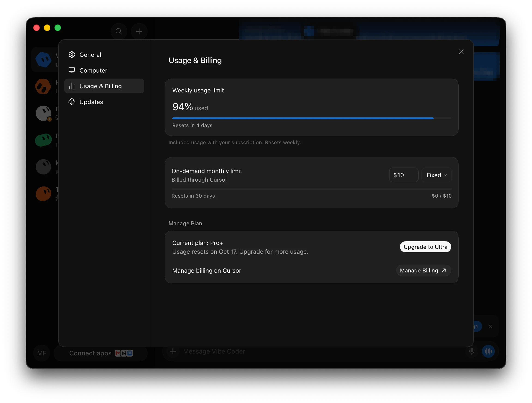Click Current plan: Pro+ text
This screenshot has width=532, height=403.
197,243
